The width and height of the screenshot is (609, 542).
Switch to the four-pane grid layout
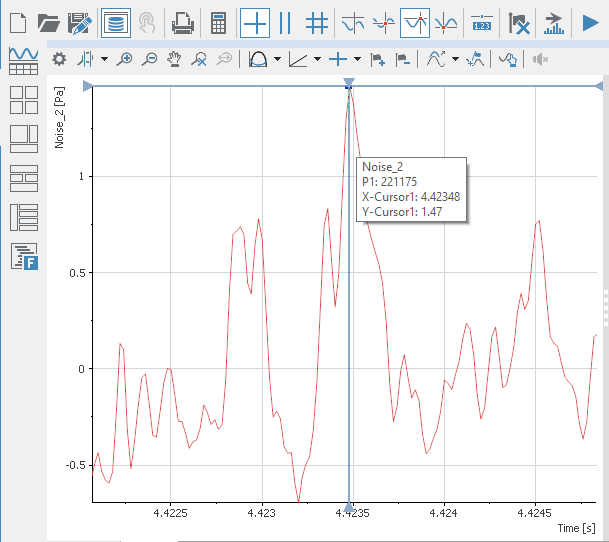24,100
